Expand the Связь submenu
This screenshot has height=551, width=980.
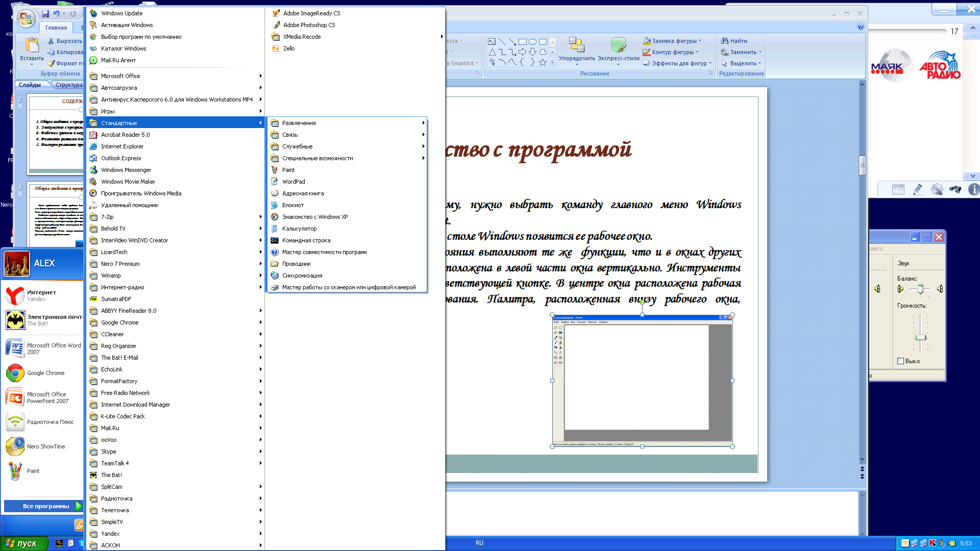pos(347,135)
